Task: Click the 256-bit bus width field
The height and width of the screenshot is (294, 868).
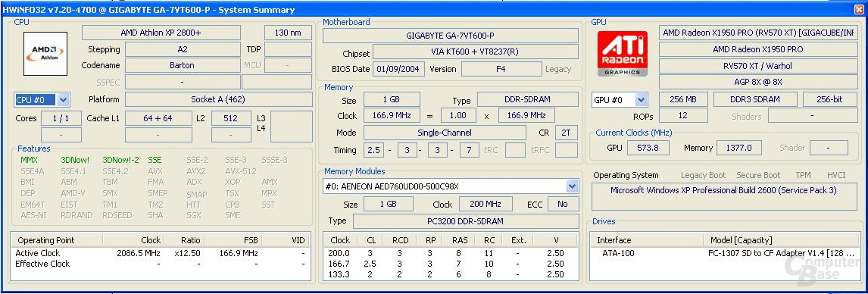Action: pos(830,100)
